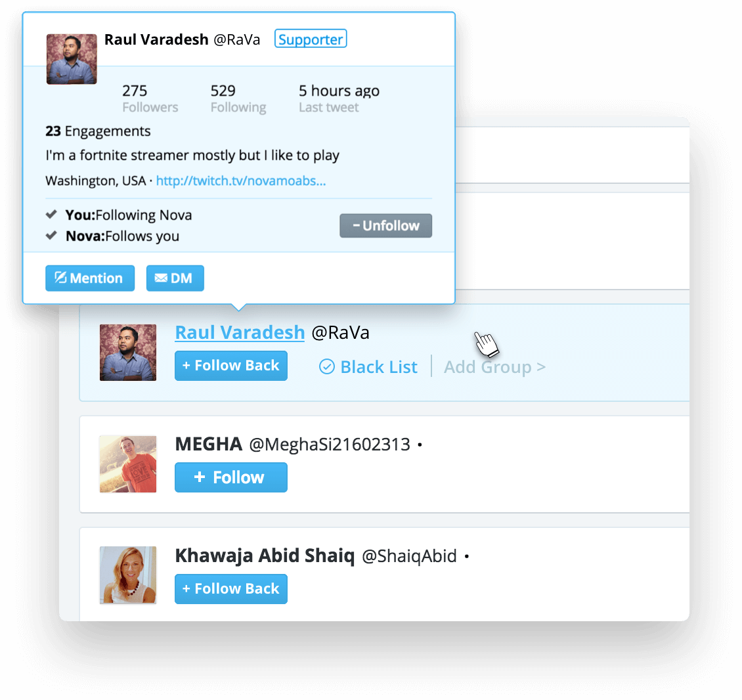Click the Supporter badge tag
Viewport: 742px width, 700px height.
pyautogui.click(x=311, y=39)
